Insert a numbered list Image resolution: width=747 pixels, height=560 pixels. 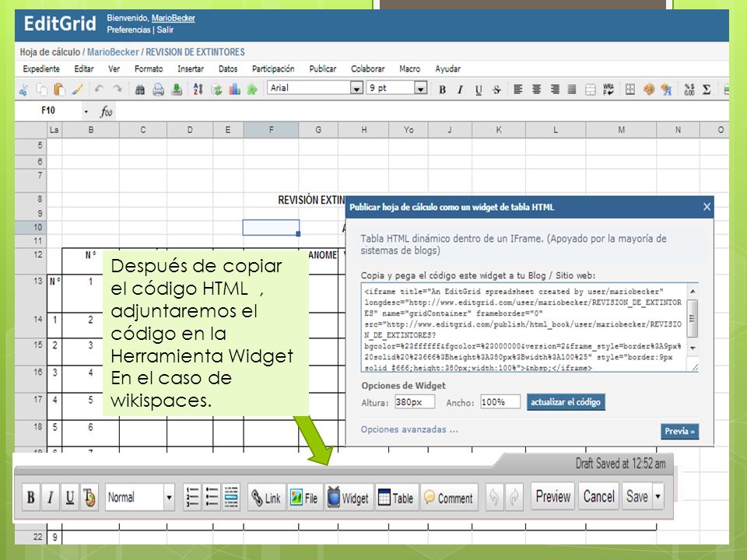tap(192, 497)
